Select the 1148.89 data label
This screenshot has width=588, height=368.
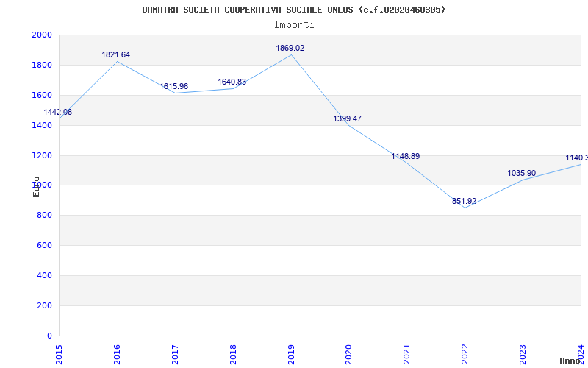coord(406,156)
